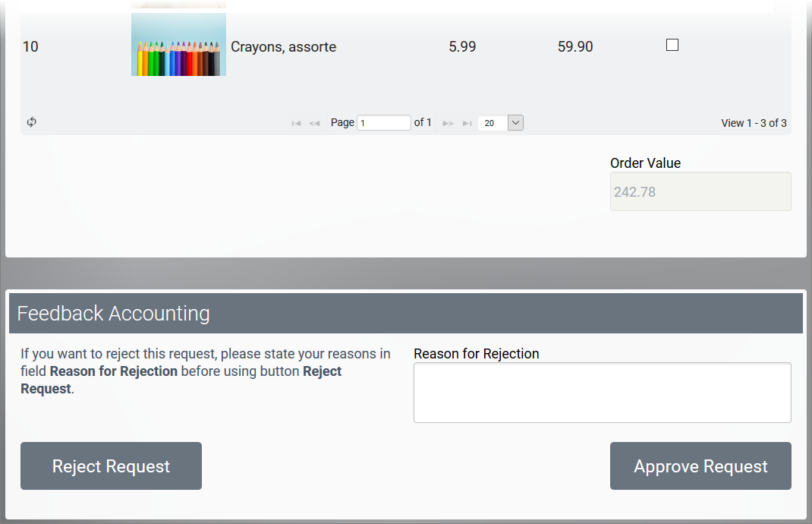Click the total price cell 59.90
The image size is (812, 524).
(x=575, y=47)
